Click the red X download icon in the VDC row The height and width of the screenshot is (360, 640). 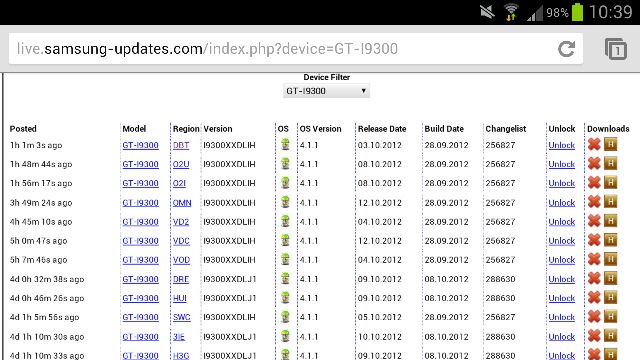click(594, 240)
